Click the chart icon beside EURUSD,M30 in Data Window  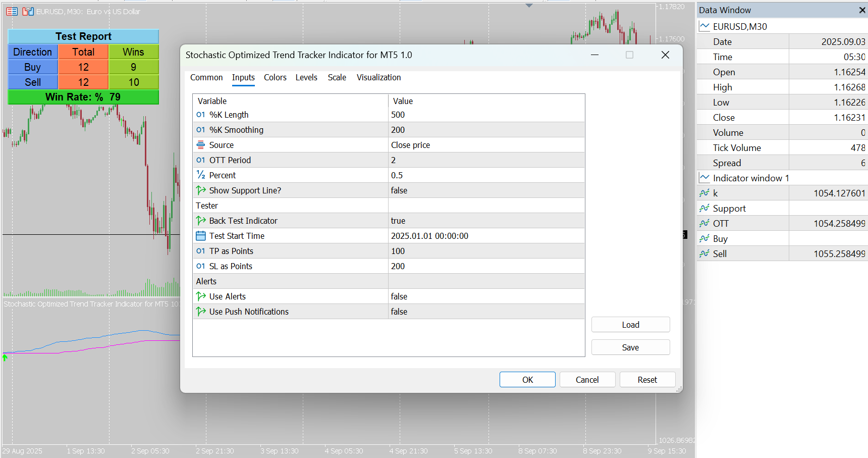[x=704, y=26]
